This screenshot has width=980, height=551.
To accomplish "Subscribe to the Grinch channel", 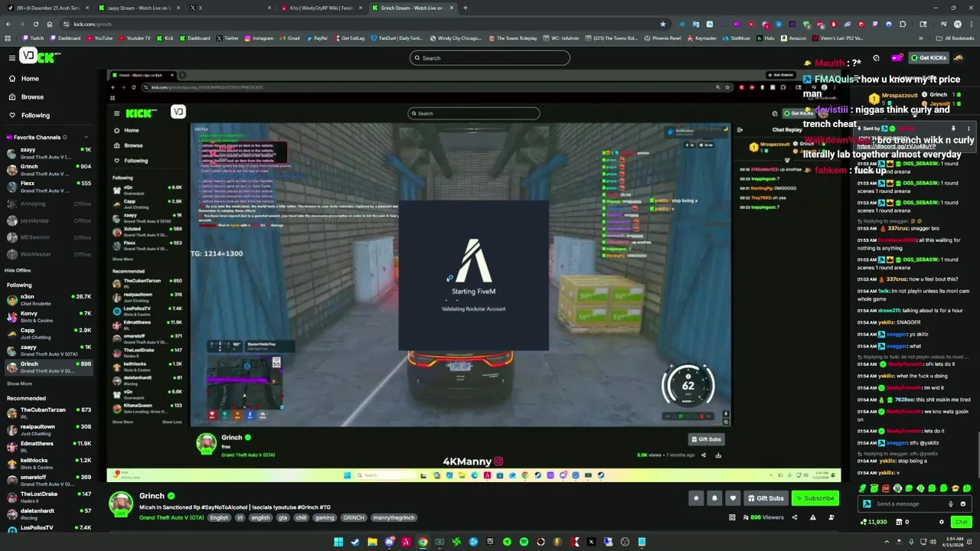I will pyautogui.click(x=815, y=498).
